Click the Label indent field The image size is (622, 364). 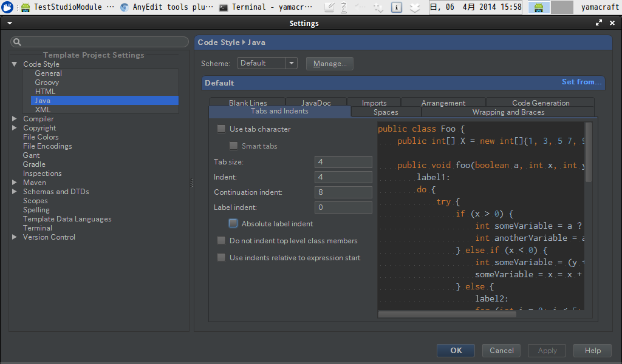343,207
